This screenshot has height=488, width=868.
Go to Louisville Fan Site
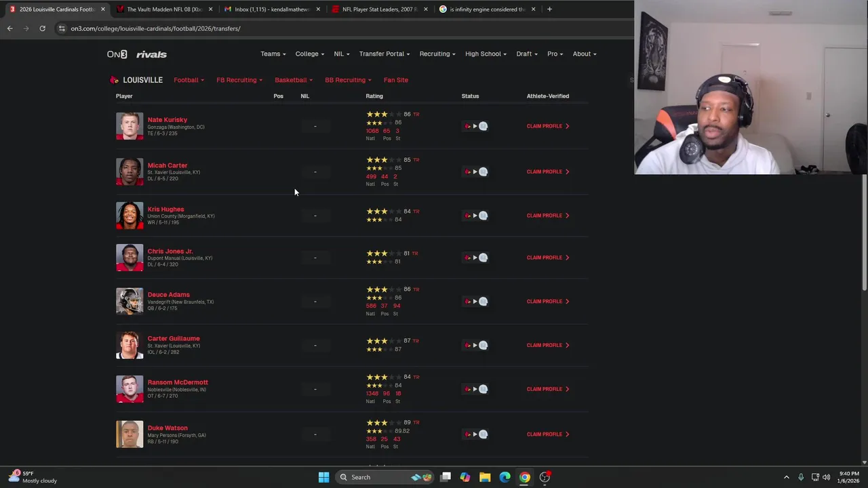(396, 80)
